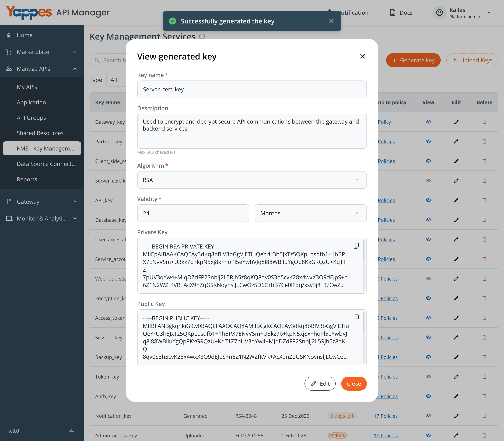504x441 pixels.
Task: Delete the Partner_key row via trash icon
Action: click(x=484, y=142)
